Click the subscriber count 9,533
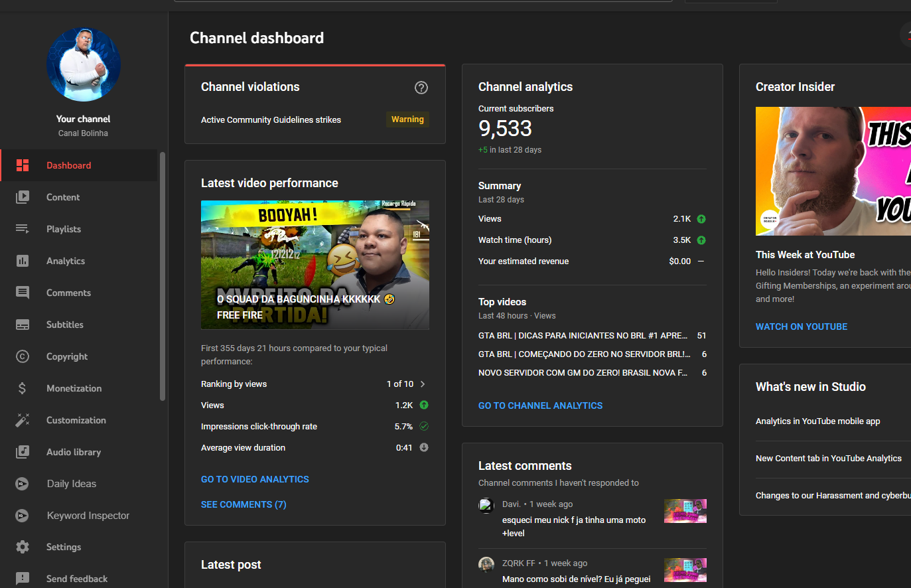This screenshot has width=911, height=588. point(505,128)
